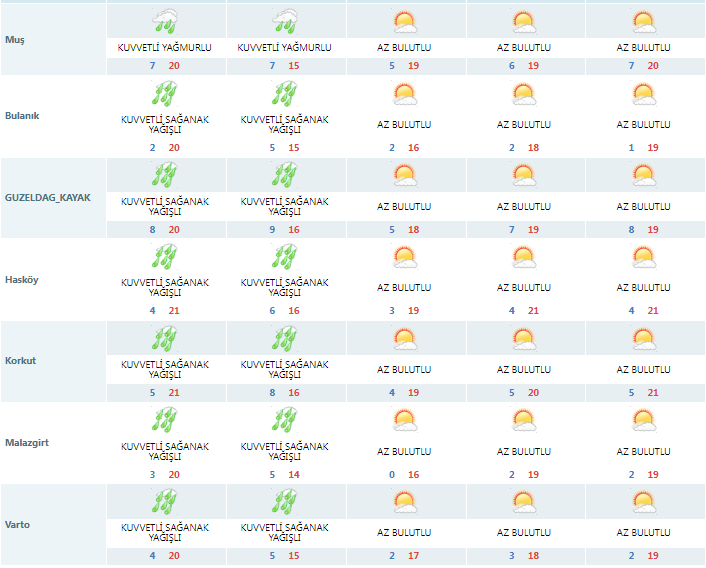Open the Hasköy location label
The image size is (706, 568).
[x=22, y=279]
